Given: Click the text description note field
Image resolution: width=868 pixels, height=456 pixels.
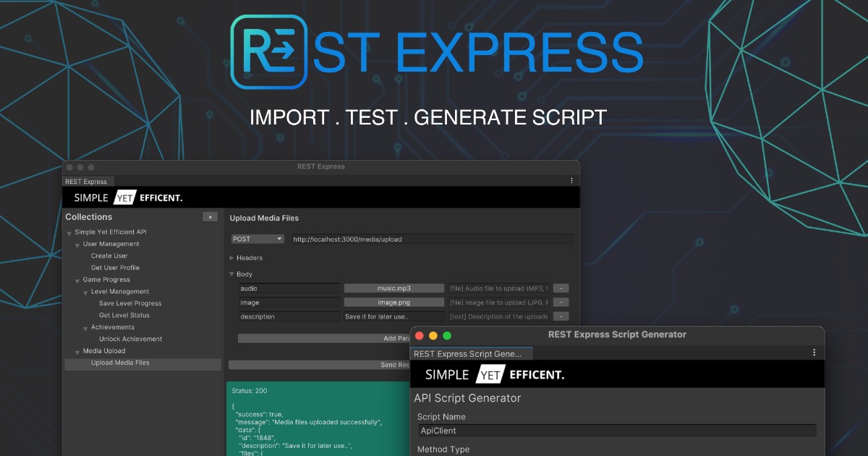Looking at the screenshot, I should (498, 316).
